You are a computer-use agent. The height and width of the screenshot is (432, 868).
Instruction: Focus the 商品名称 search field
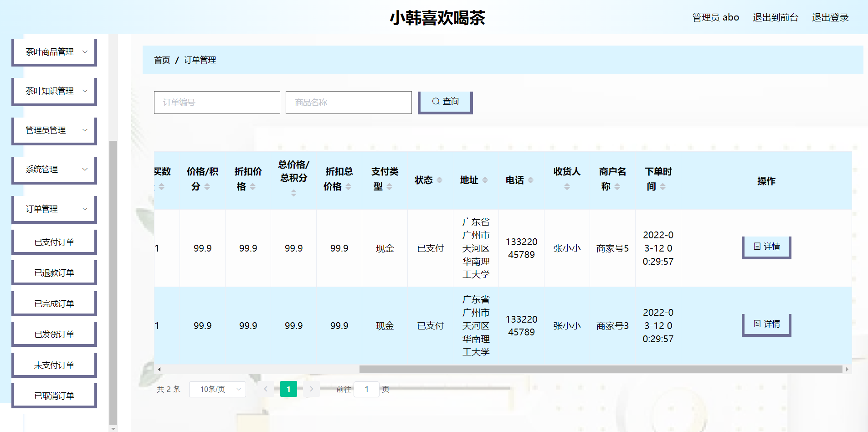pyautogui.click(x=349, y=103)
